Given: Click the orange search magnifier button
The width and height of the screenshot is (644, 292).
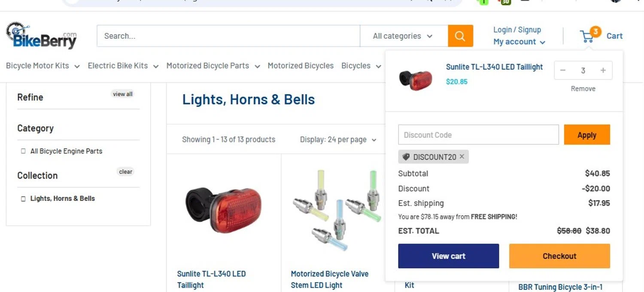Looking at the screenshot, I should pyautogui.click(x=460, y=36).
